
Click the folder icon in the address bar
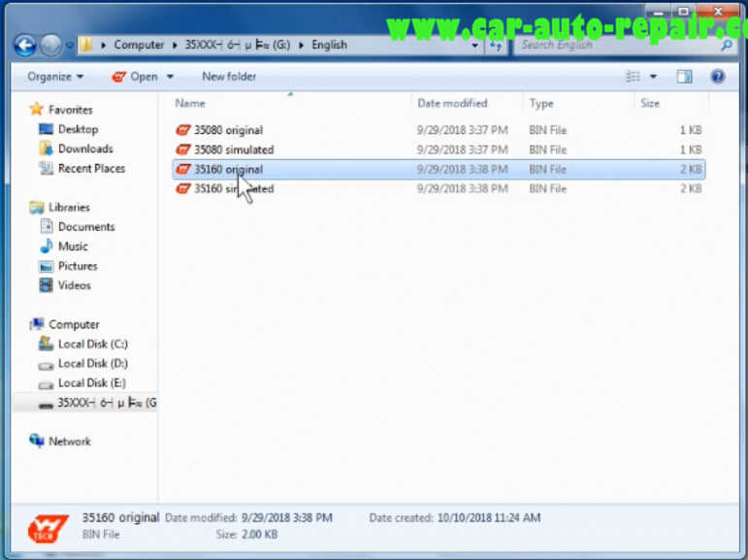(86, 45)
